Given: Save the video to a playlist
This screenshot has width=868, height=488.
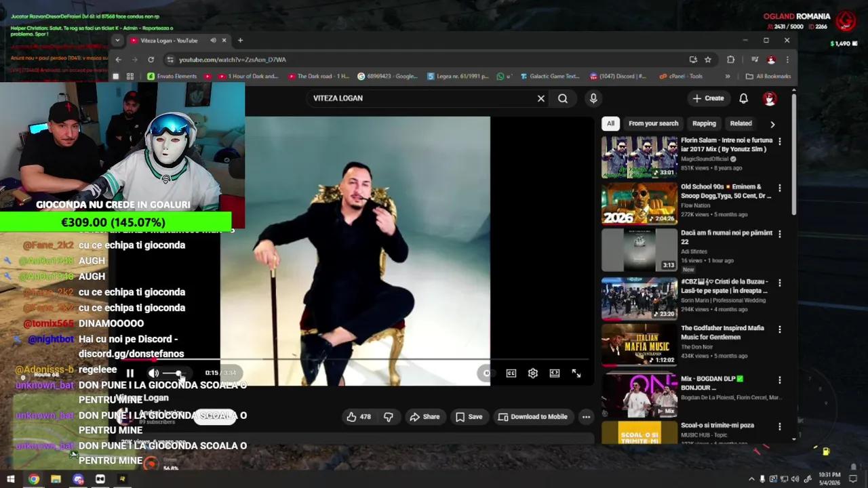Looking at the screenshot, I should 469,417.
